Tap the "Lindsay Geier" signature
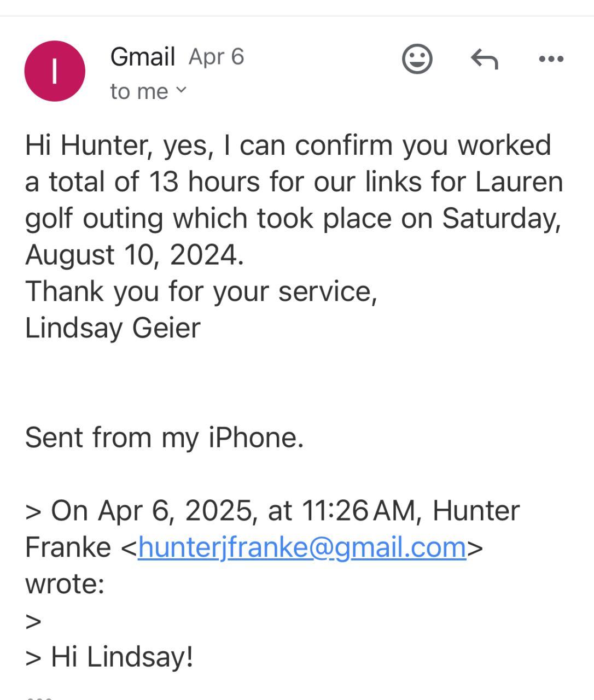 (x=113, y=328)
